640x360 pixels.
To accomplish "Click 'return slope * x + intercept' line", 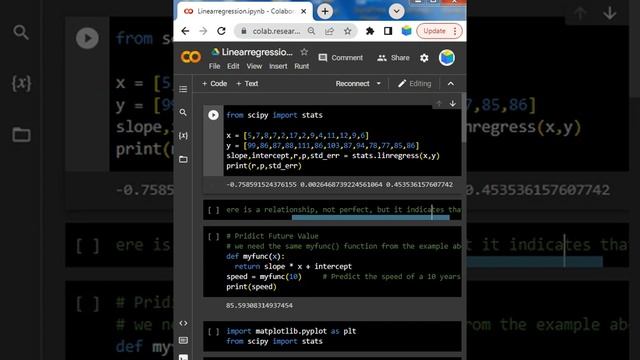I will tap(293, 267).
